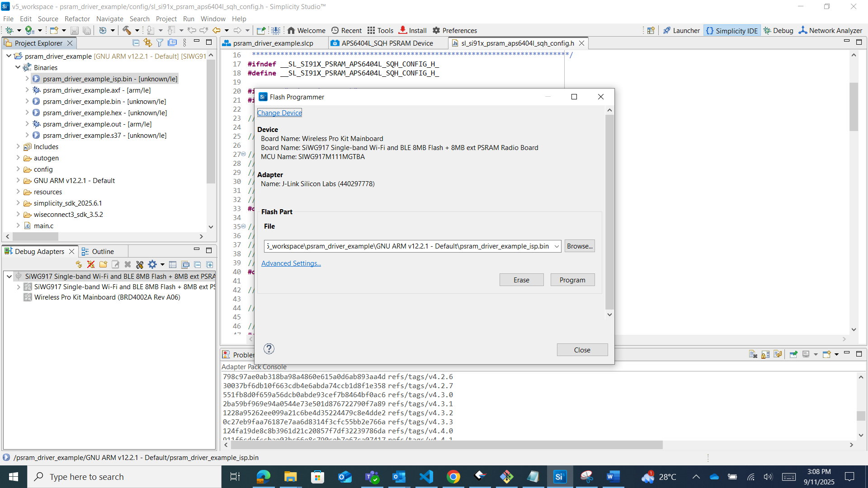Screen dimensions: 868x488
Task: Click Collapse All in Project Explorer
Action: [136, 42]
